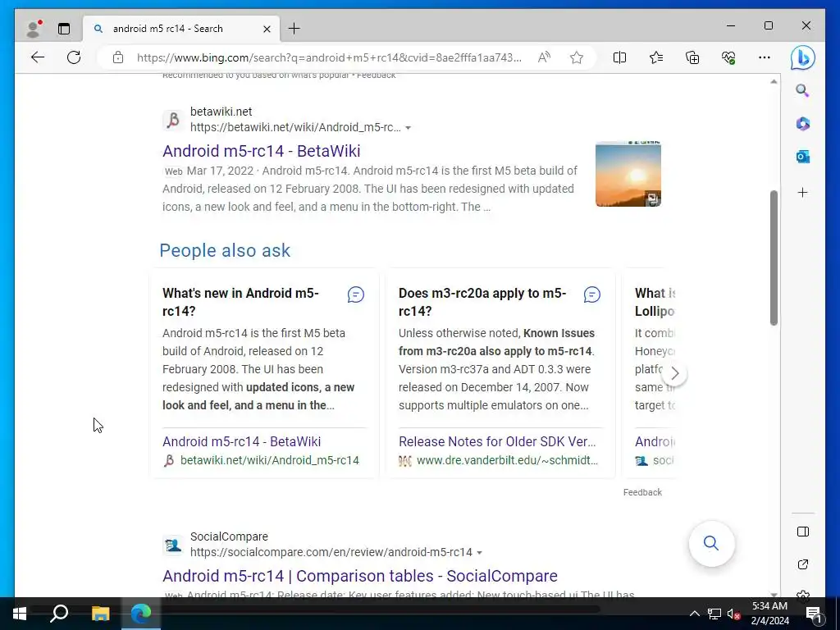Click the What's new in Android m5-rc14 heading
This screenshot has width=840, height=630.
pyautogui.click(x=240, y=302)
